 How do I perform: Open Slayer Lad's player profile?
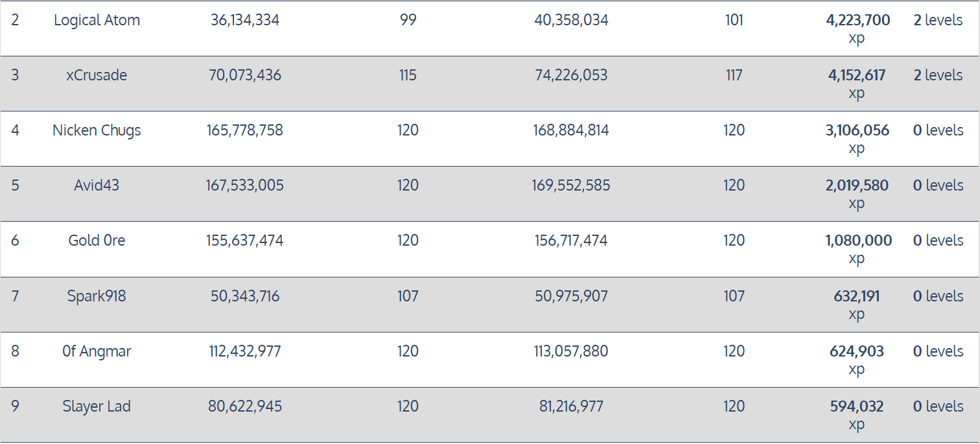[x=97, y=406]
